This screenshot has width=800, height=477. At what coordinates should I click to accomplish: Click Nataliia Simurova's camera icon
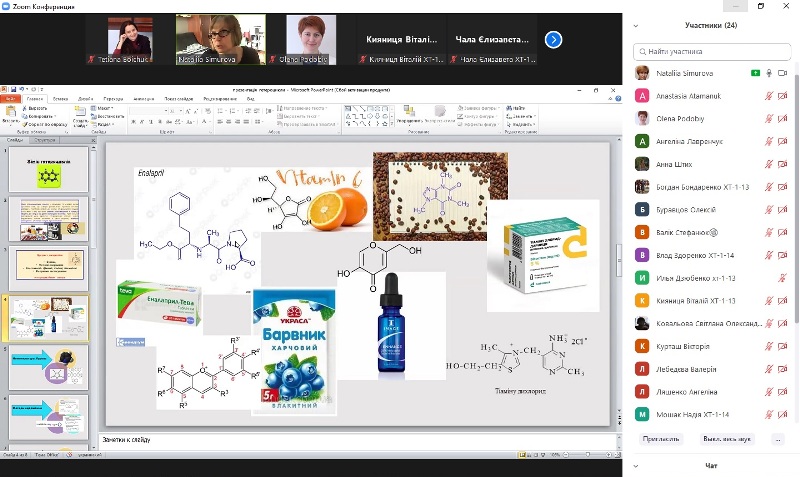782,73
